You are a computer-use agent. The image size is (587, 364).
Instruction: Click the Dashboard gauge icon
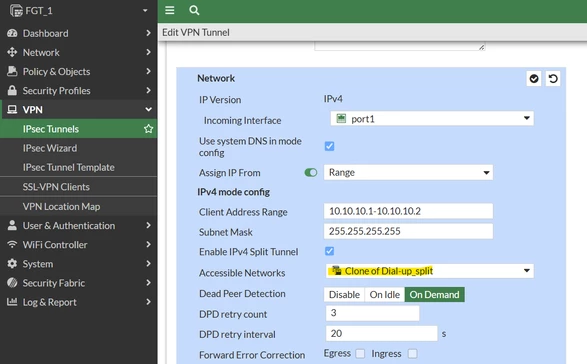point(12,33)
